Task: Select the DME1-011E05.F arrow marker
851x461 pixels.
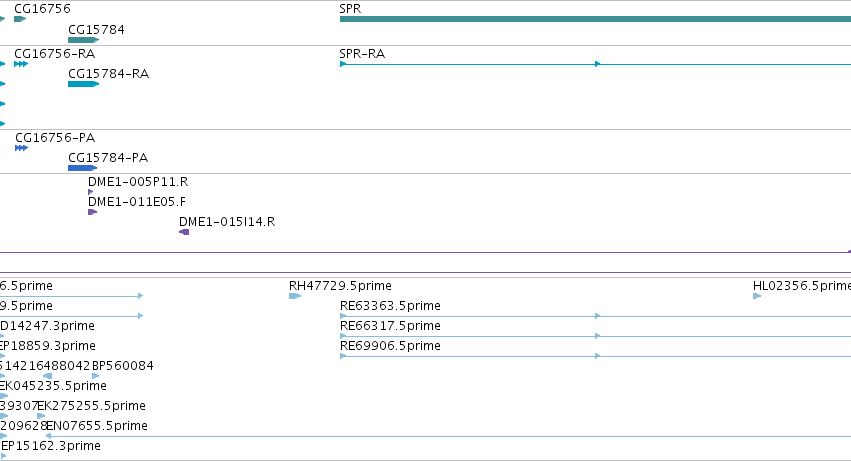Action: [x=92, y=212]
